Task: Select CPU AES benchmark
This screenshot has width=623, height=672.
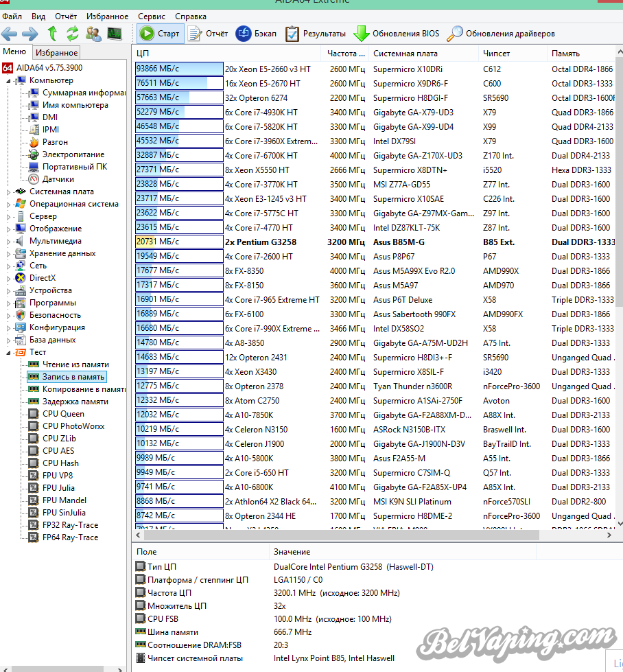Action: pyautogui.click(x=51, y=451)
